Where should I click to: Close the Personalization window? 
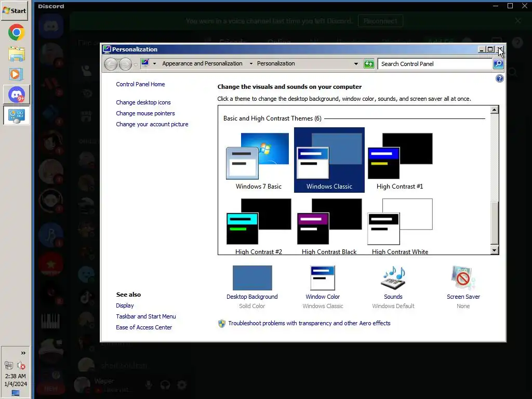(500, 49)
